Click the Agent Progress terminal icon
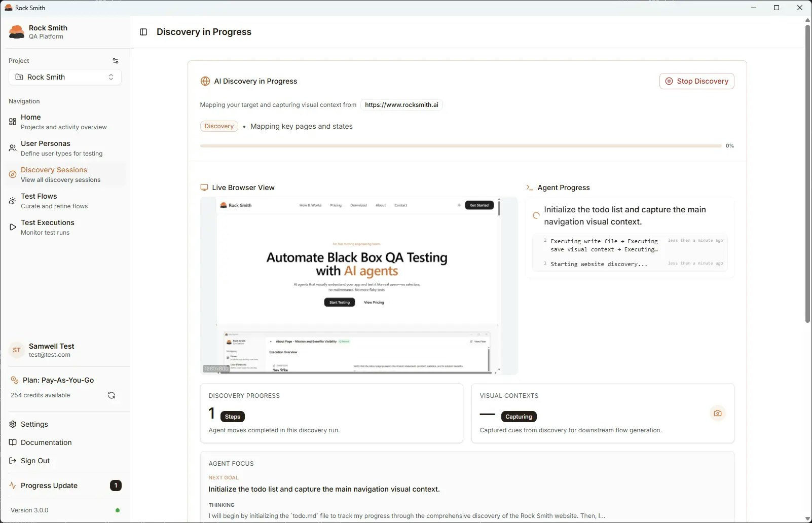The width and height of the screenshot is (812, 523). pos(529,187)
